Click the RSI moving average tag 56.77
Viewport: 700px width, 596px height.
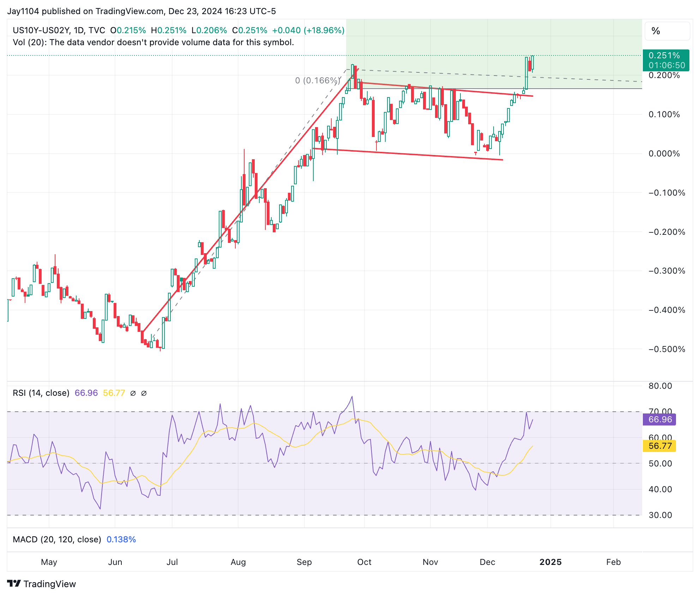[660, 446]
